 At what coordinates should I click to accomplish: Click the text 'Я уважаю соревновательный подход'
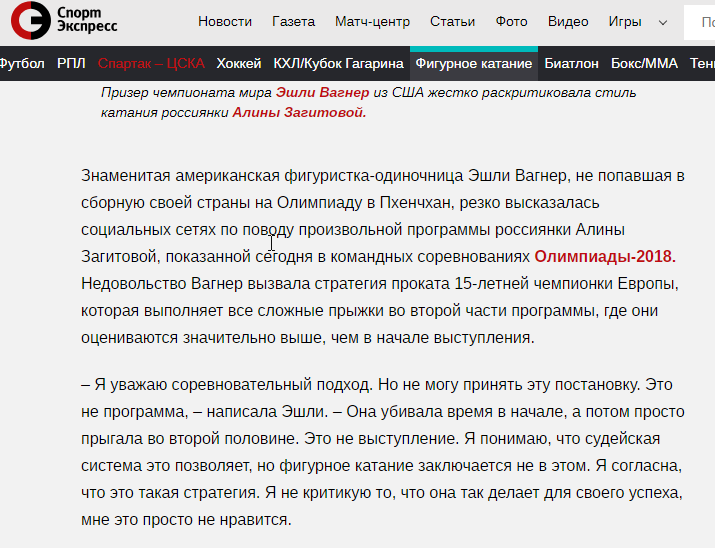pos(234,384)
